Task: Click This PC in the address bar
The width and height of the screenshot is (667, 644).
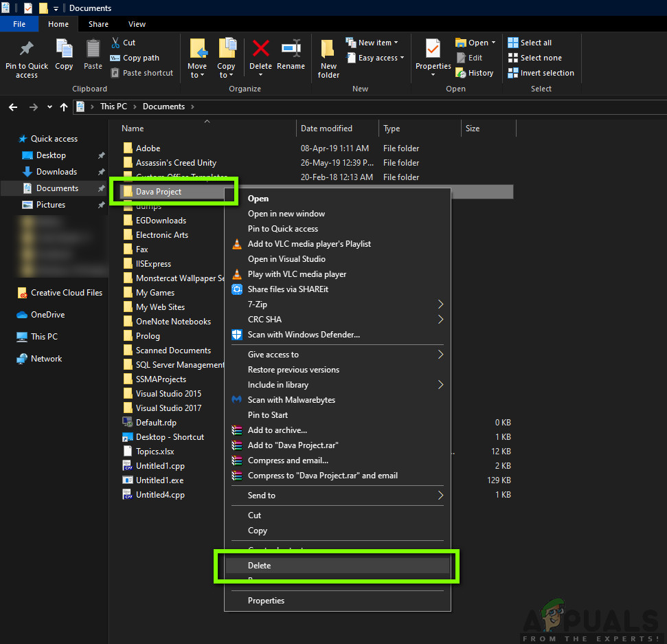Action: click(113, 107)
